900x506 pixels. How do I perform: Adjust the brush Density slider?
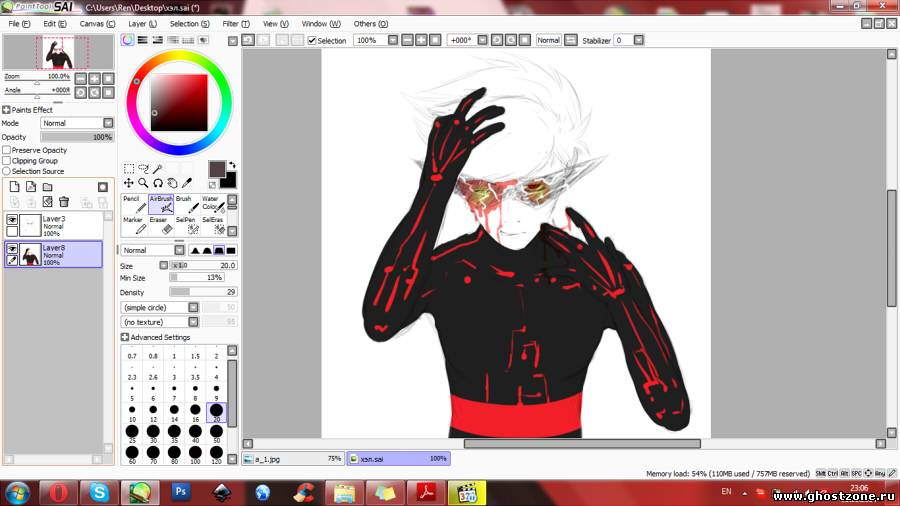click(203, 292)
